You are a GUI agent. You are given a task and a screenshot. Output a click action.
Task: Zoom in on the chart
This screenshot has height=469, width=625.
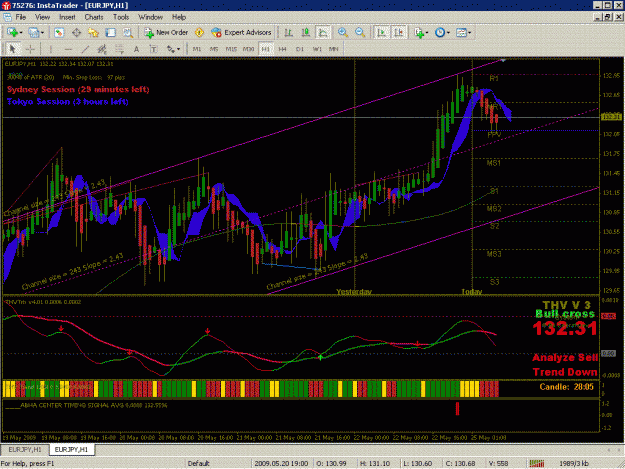tap(343, 33)
